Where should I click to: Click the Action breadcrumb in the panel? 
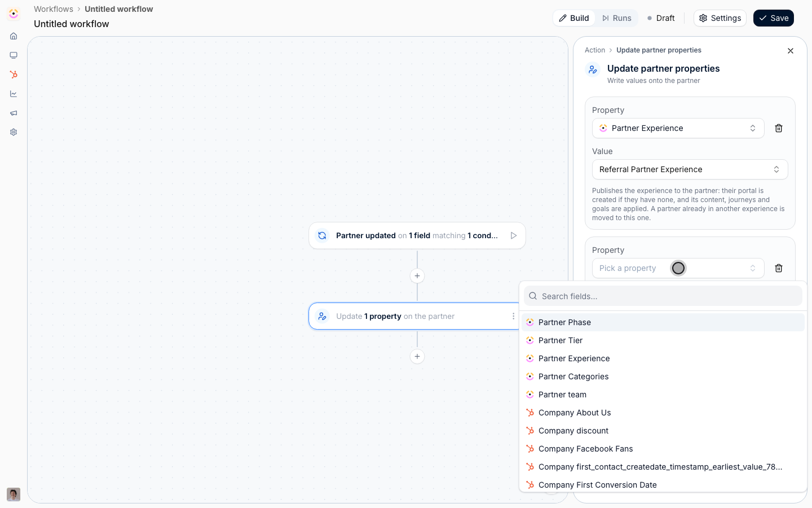point(595,50)
